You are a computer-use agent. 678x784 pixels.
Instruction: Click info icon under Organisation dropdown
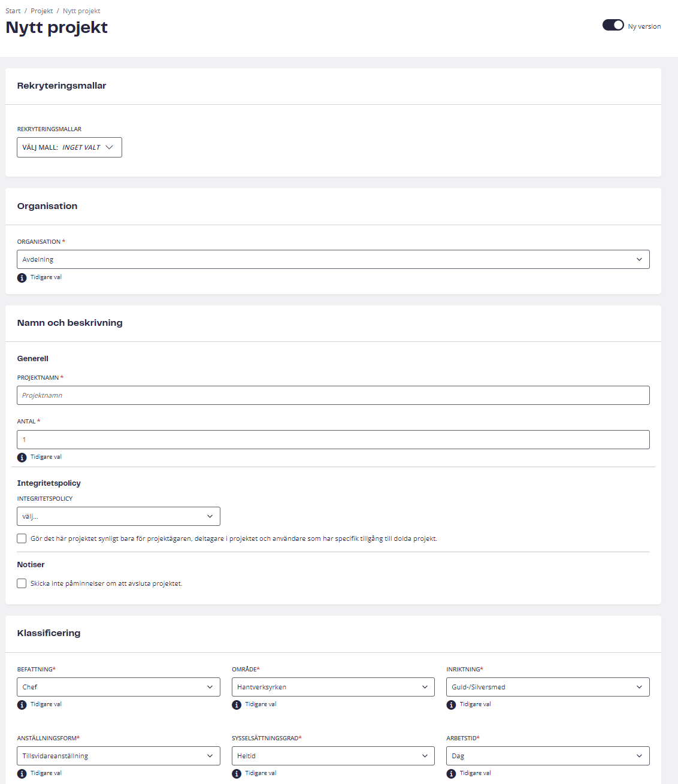pos(22,278)
